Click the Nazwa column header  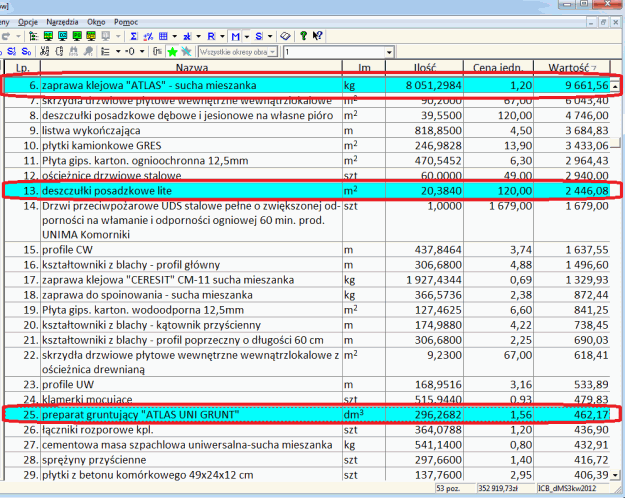click(x=190, y=68)
